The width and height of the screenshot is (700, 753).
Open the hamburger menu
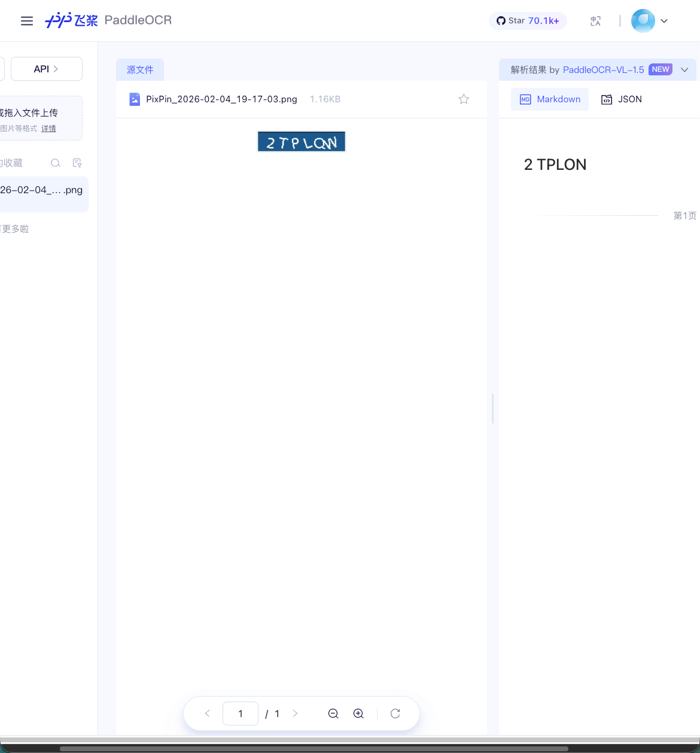pyautogui.click(x=27, y=21)
